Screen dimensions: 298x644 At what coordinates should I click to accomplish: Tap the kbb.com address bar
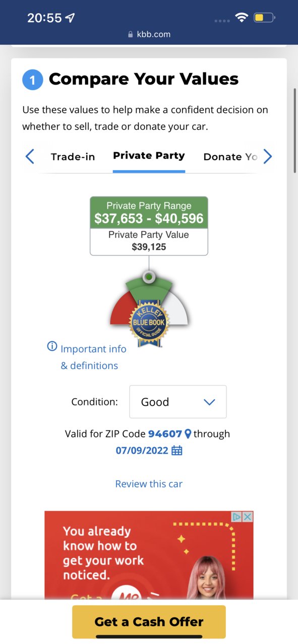(149, 35)
